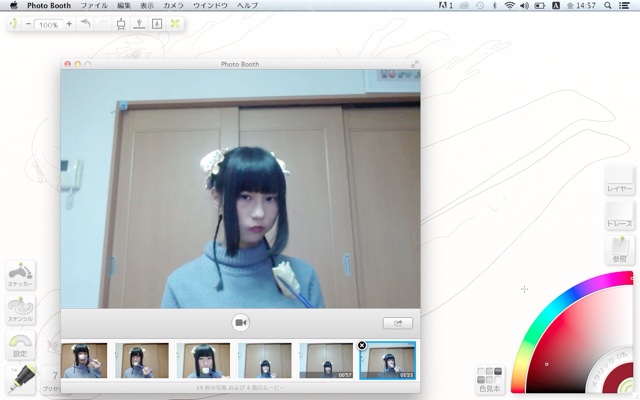Click the Photo Booth share button

[x=398, y=323]
